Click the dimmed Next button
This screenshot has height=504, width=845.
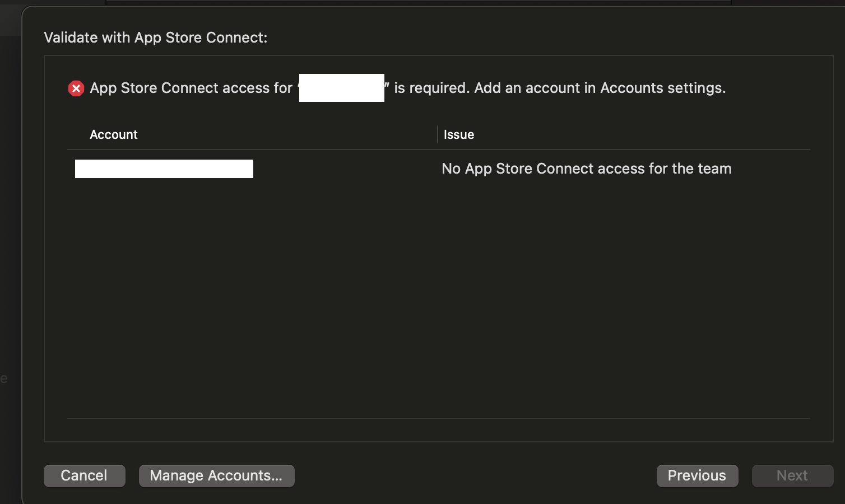tap(792, 475)
